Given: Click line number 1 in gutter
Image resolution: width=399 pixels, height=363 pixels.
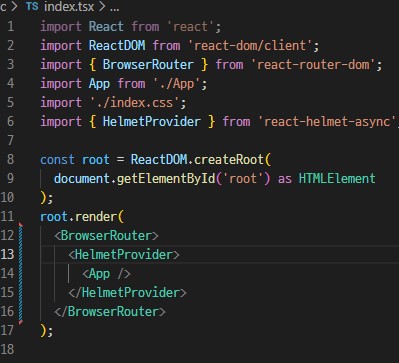Looking at the screenshot, I should [10, 26].
